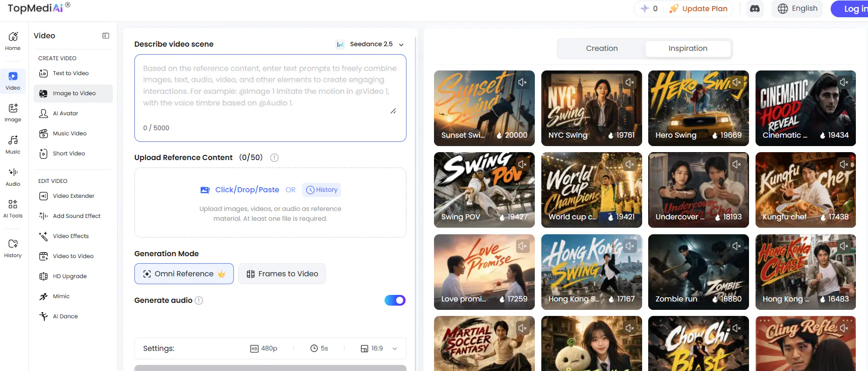Change the 480p resolution setting
The width and height of the screenshot is (868, 371).
264,349
